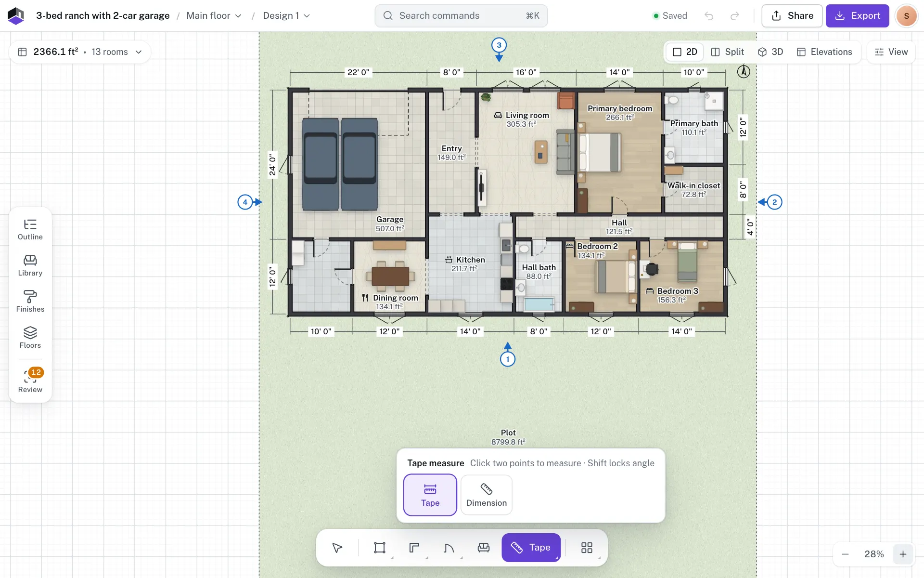Click elevation marker 1

coord(508,359)
